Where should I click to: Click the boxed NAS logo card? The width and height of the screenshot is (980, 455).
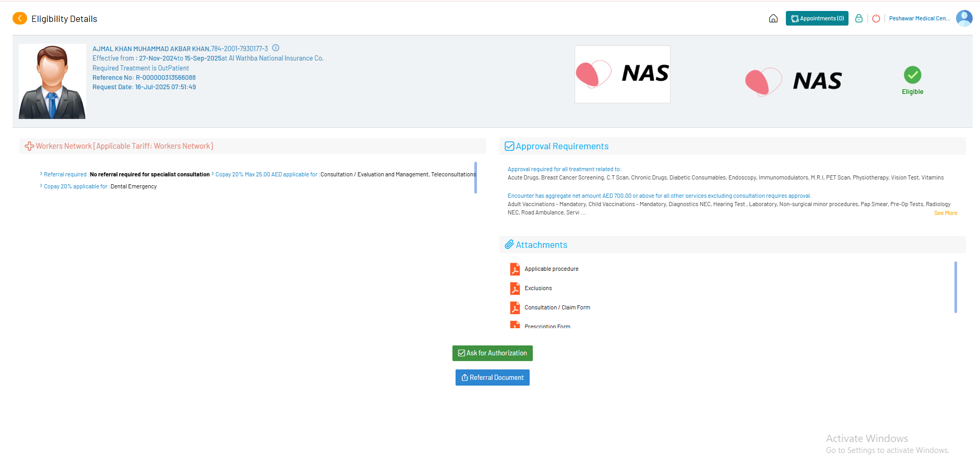[x=623, y=74]
